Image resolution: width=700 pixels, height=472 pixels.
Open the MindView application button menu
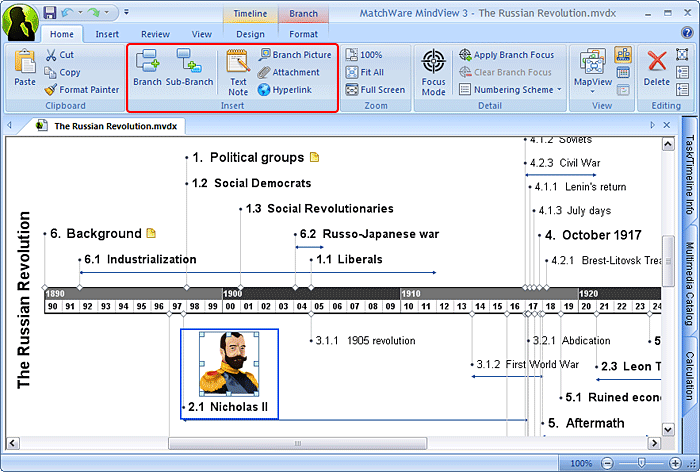click(20, 22)
